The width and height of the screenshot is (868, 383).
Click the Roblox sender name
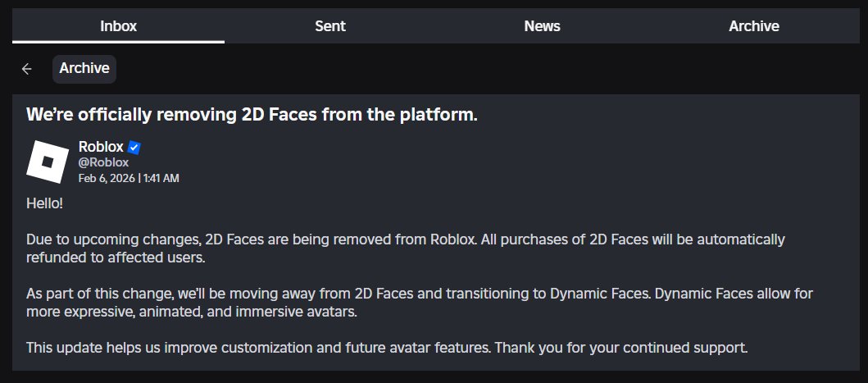coord(101,147)
